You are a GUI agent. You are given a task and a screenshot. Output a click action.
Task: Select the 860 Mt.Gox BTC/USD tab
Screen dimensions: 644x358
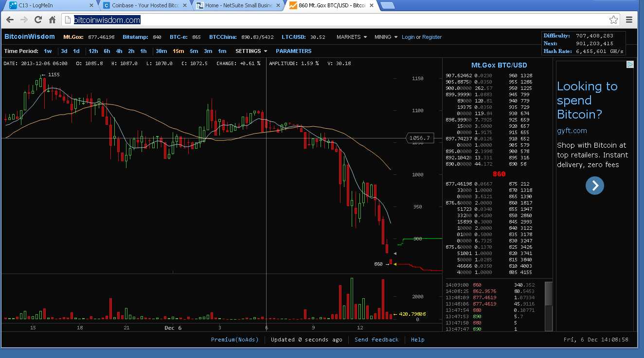[331, 6]
